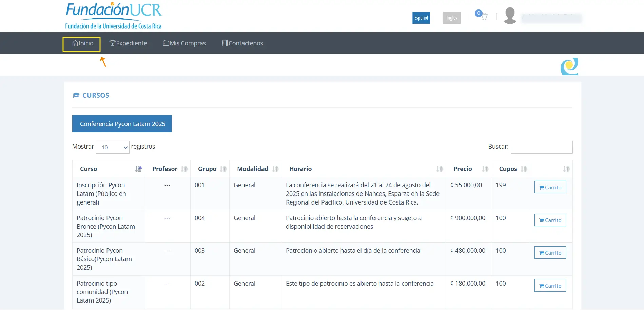Sort table by Cupos column arrows
The image size is (644, 311).
coord(524,169)
